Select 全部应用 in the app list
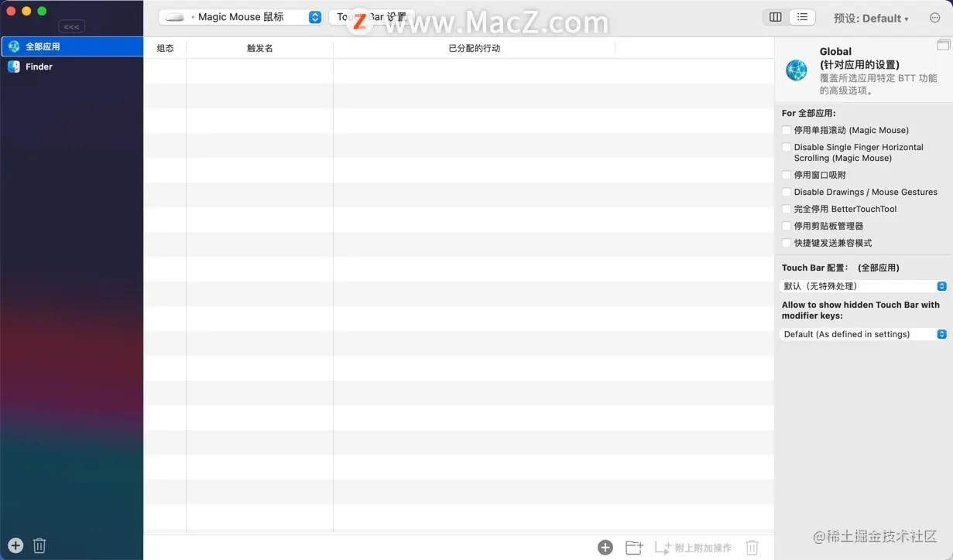Screen dimensions: 953x560 (72, 46)
